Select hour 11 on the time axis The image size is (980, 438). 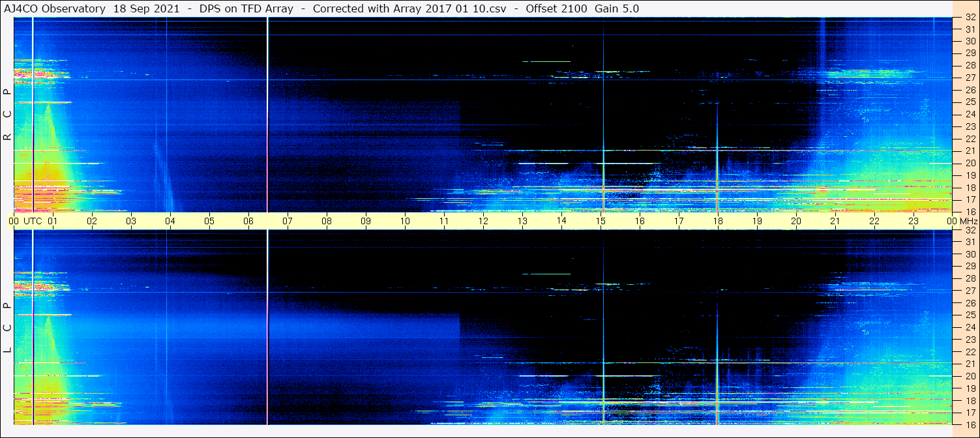(x=444, y=221)
